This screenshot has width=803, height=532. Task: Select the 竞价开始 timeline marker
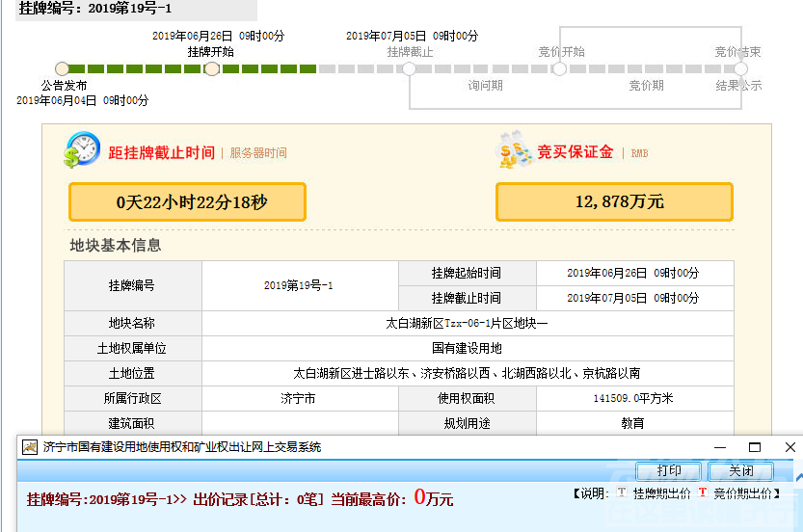click(x=559, y=68)
